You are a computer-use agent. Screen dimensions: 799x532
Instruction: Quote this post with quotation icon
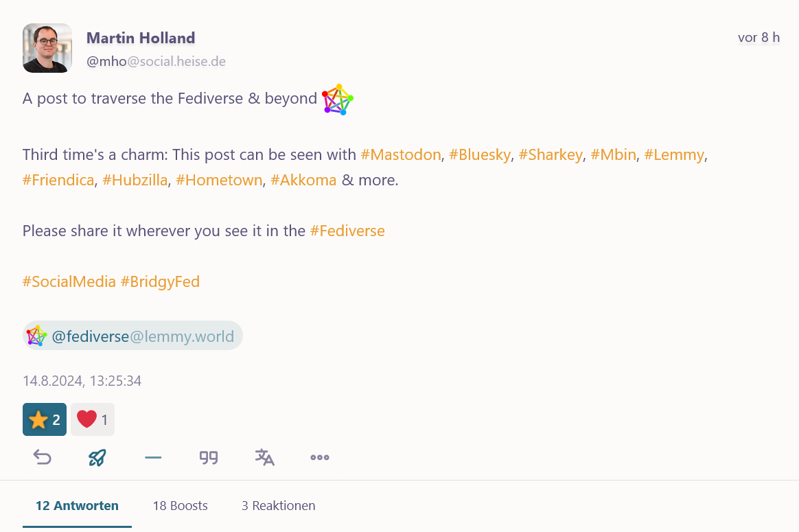click(209, 457)
